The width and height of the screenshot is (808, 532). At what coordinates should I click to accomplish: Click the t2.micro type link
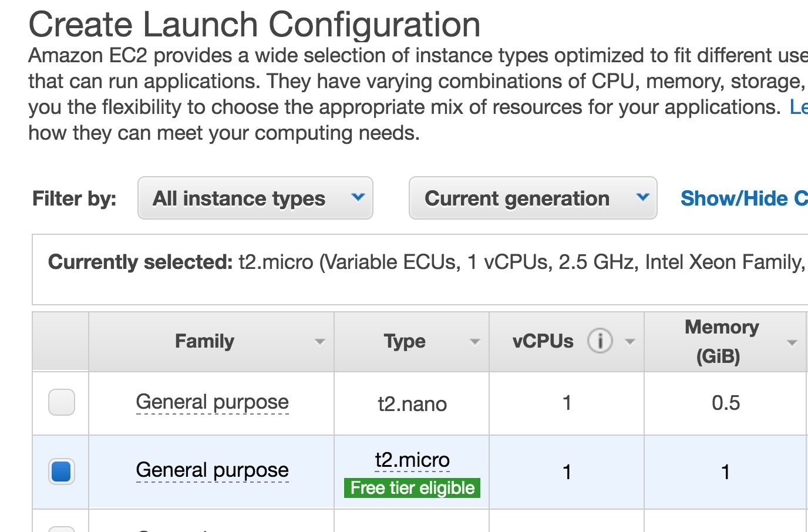pos(412,460)
